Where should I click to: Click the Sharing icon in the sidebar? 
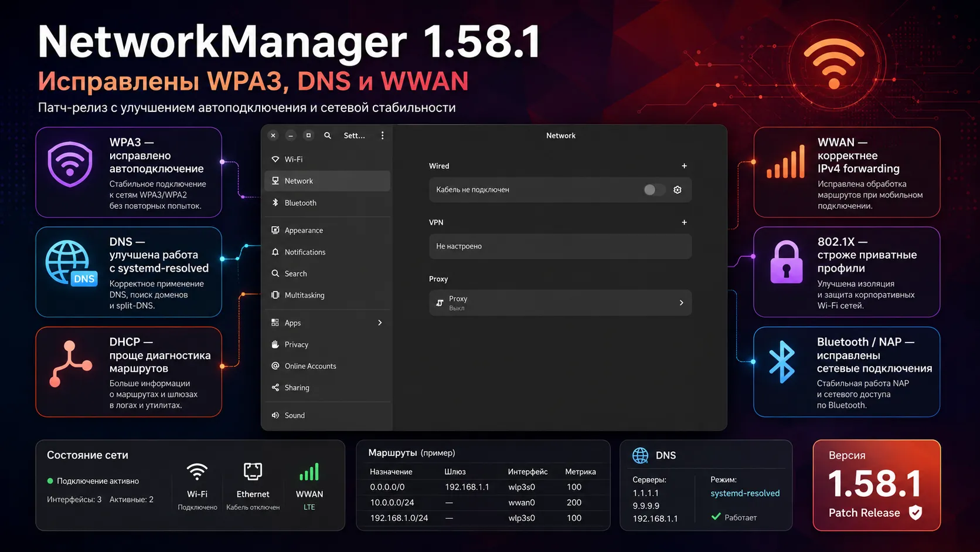click(275, 387)
